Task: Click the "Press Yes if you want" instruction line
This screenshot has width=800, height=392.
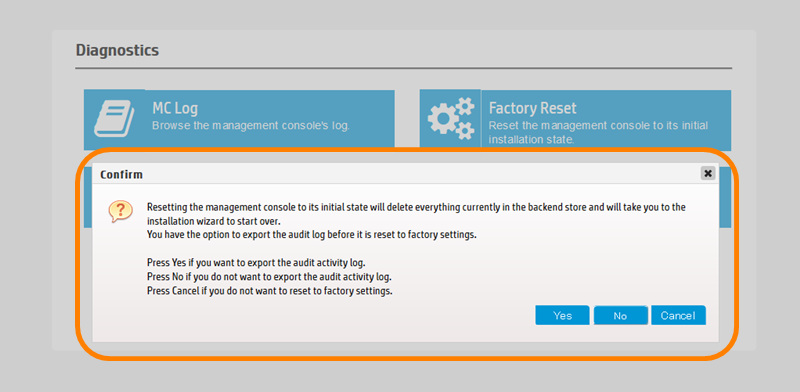Action: pos(257,263)
